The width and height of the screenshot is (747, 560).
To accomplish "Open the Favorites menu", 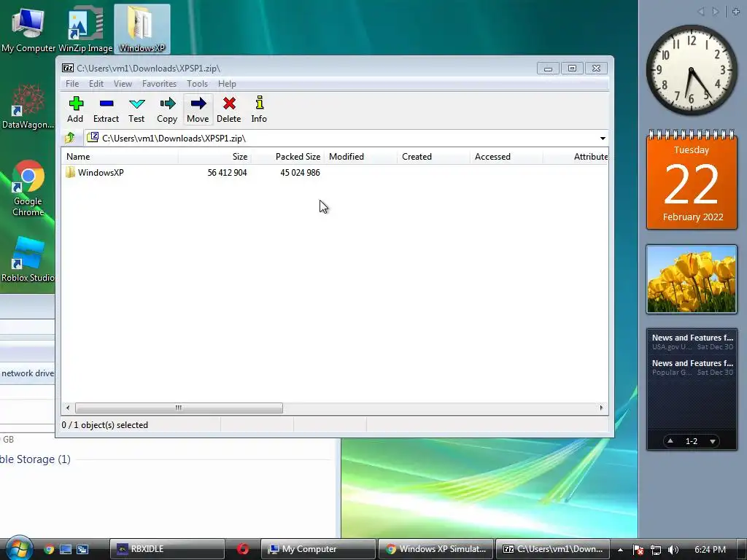I will [159, 84].
